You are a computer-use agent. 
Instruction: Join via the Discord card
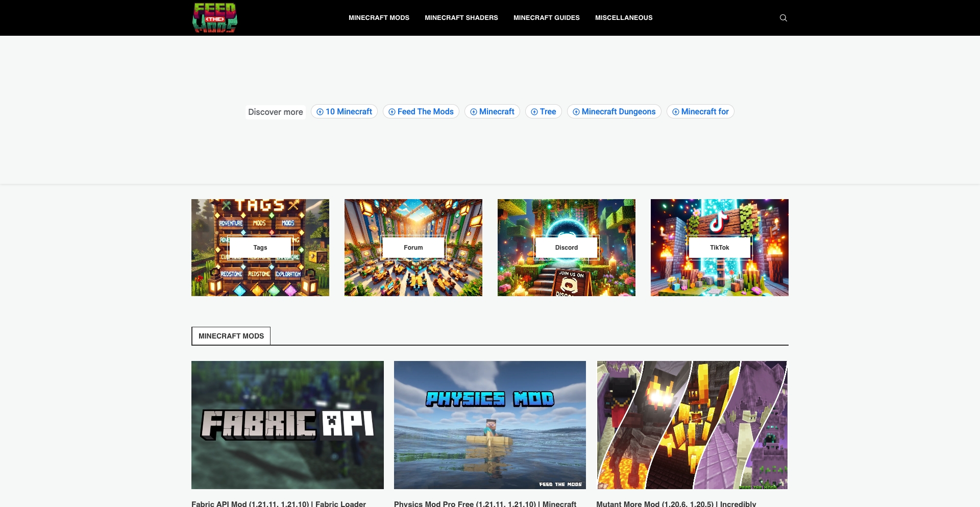point(567,247)
